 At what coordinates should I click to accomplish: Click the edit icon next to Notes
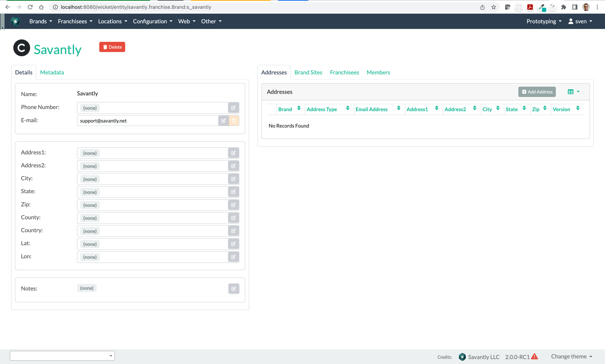(x=233, y=288)
